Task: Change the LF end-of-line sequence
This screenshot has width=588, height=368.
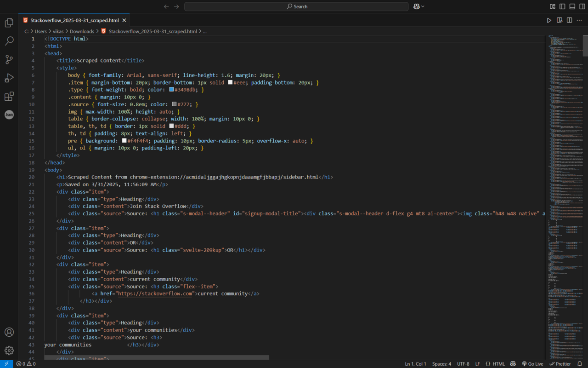Action: click(477, 364)
